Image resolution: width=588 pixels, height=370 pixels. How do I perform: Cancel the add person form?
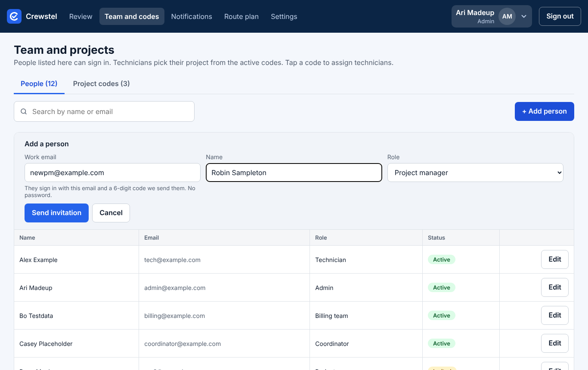(111, 213)
